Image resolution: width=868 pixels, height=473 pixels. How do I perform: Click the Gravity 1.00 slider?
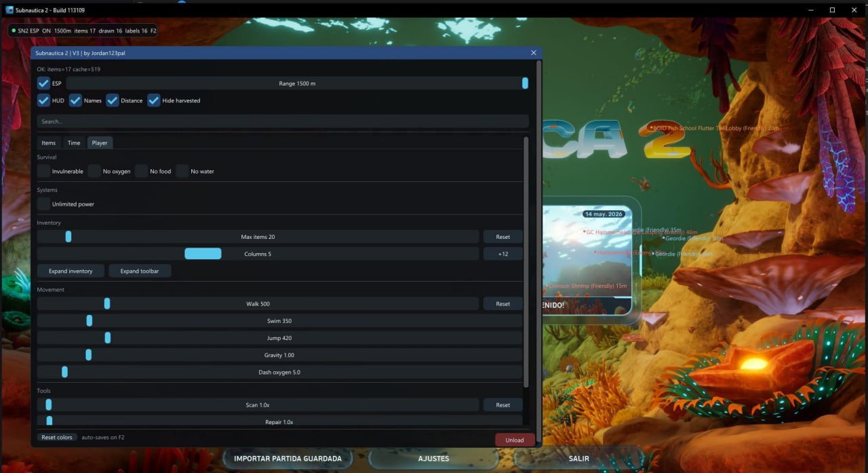279,355
